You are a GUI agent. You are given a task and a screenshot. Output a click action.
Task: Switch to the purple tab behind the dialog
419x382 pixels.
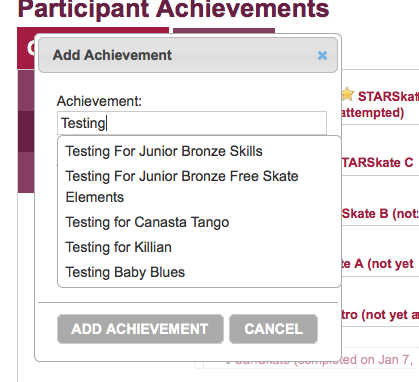coord(224,31)
